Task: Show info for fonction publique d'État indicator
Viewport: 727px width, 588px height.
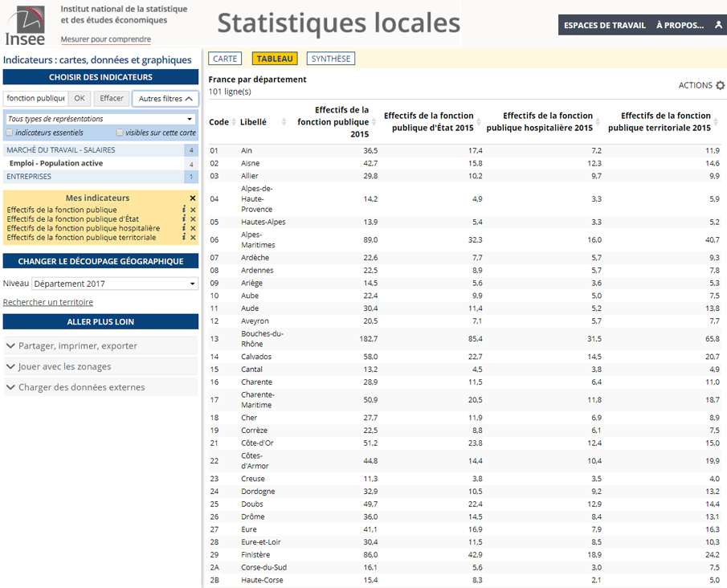Action: (184, 218)
